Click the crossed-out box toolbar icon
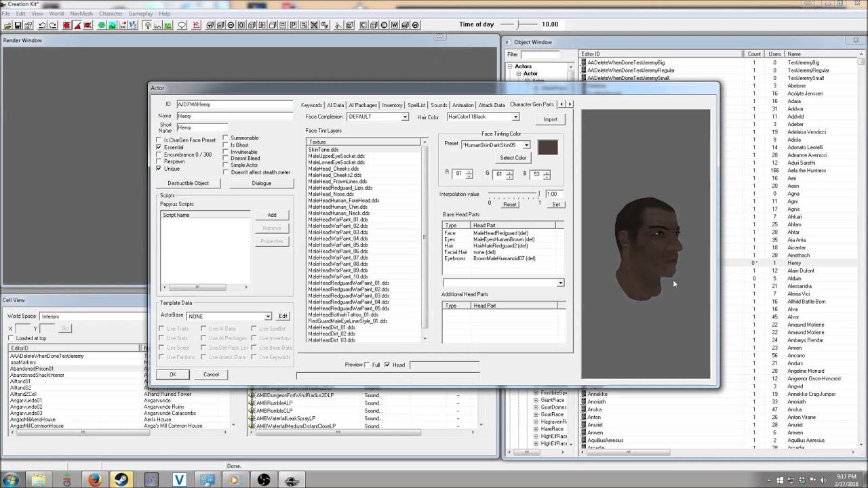Screen dimensions: 868x488 click(x=314, y=25)
